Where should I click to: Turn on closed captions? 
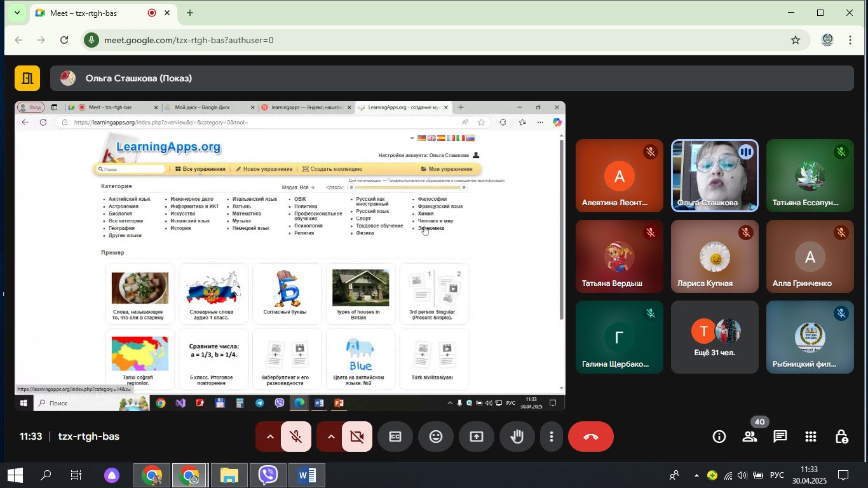395,437
